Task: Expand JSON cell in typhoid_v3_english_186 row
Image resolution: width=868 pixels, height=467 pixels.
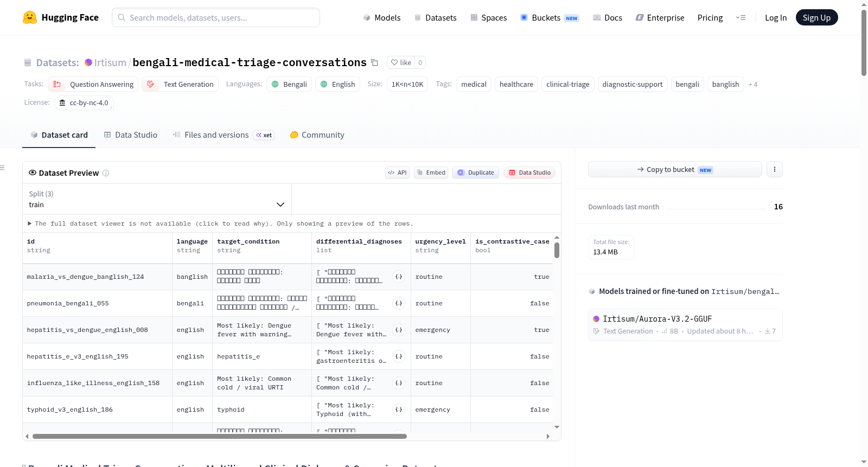Action: click(x=399, y=410)
